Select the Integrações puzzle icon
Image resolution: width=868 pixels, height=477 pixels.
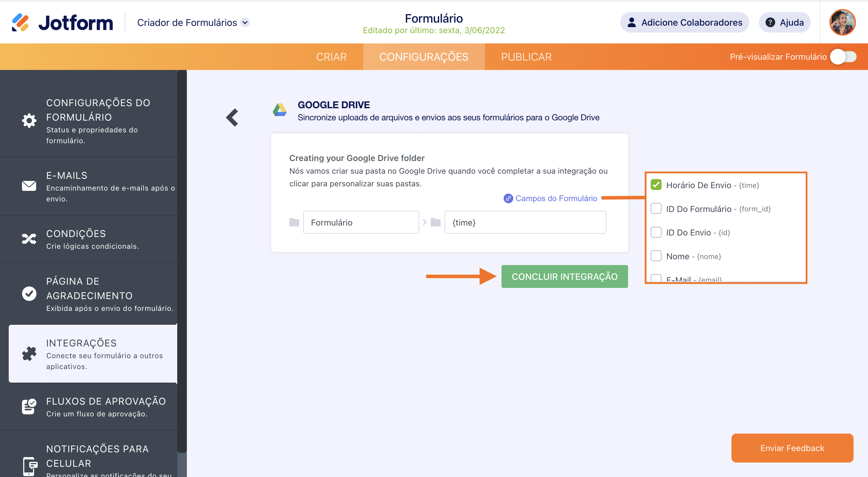tap(29, 354)
